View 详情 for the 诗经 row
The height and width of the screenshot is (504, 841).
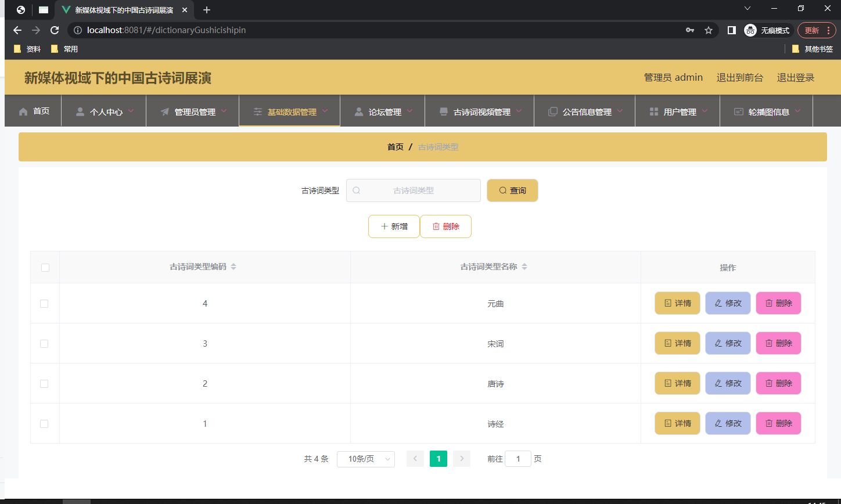pos(677,423)
